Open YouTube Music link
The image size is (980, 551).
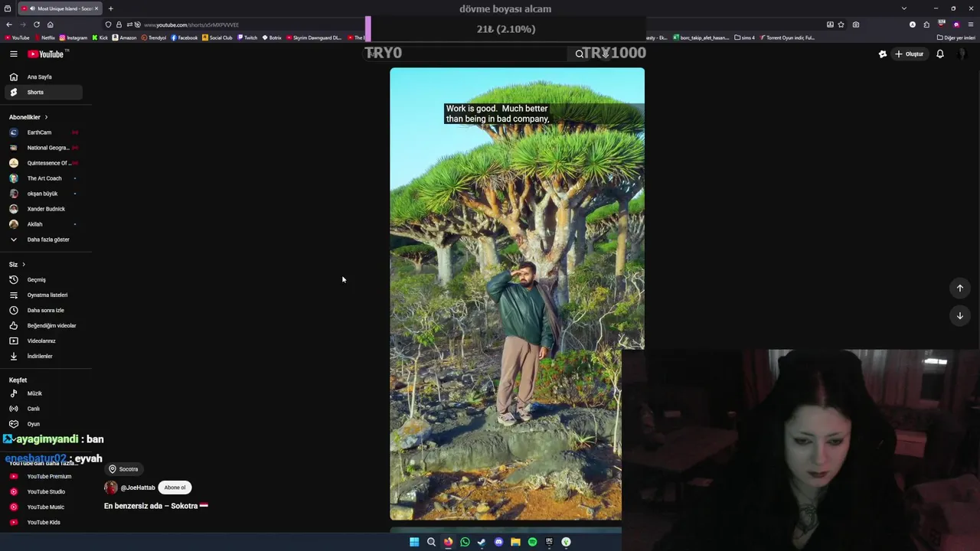pos(43,507)
